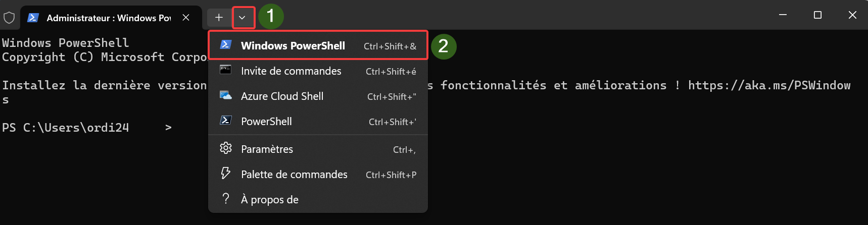Open À propos de dialog
Image resolution: width=868 pixels, height=225 pixels.
pyautogui.click(x=318, y=200)
